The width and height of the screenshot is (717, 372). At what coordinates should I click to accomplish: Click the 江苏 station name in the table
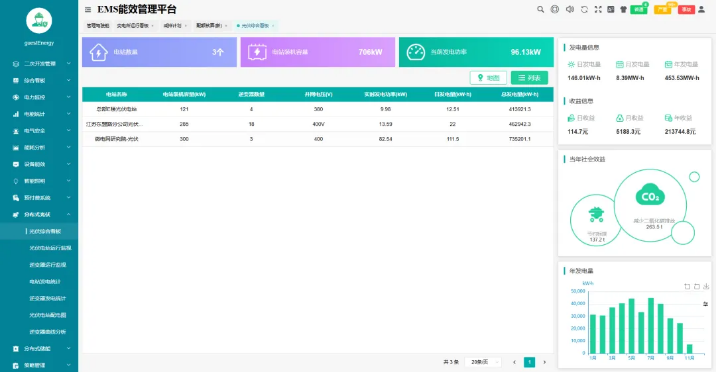click(x=114, y=124)
